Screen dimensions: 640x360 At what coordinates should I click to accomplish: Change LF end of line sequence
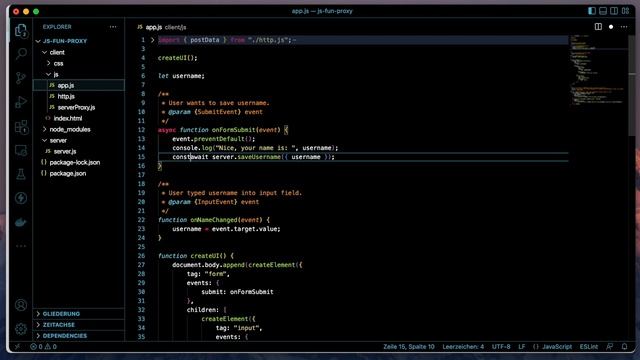click(522, 347)
